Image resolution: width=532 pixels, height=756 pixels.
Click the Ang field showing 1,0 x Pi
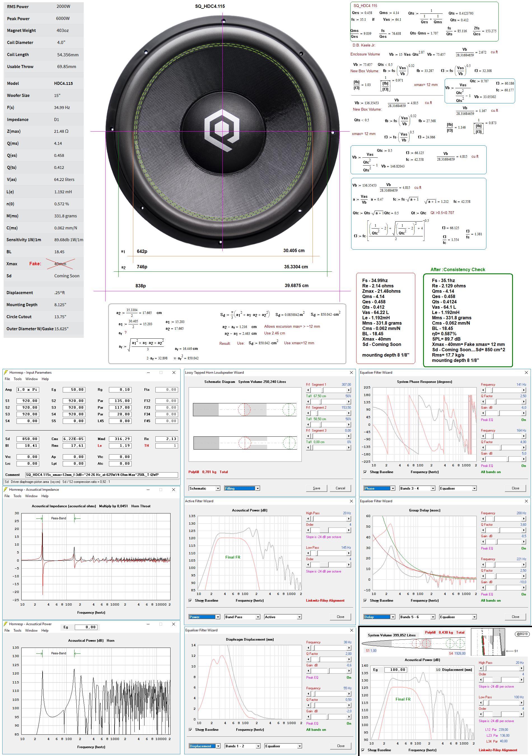click(28, 390)
